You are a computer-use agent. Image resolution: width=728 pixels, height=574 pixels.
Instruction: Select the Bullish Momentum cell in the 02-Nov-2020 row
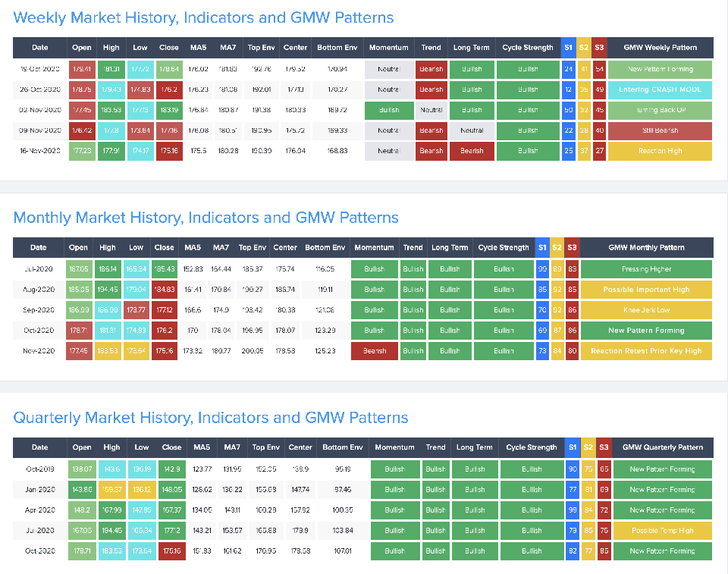[x=388, y=110]
